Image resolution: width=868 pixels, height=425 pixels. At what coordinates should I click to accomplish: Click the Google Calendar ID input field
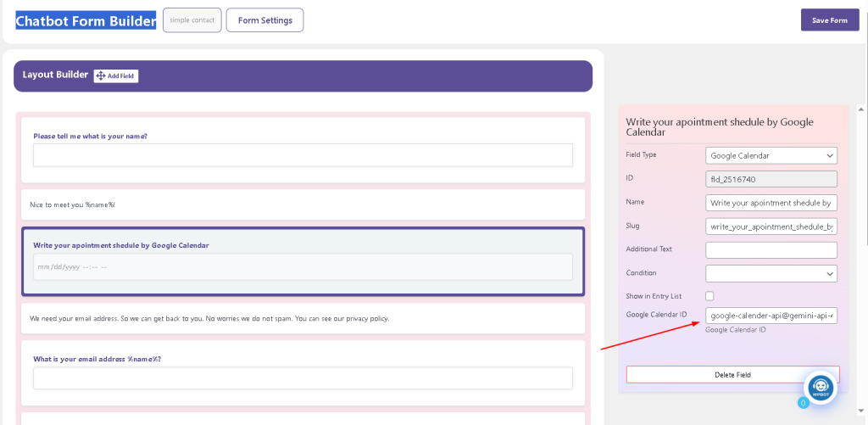coord(771,316)
